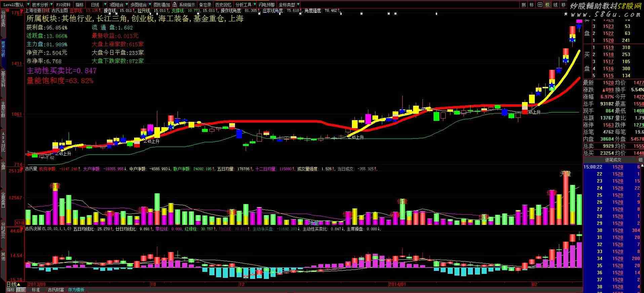This screenshot has height=293, width=644.
Task: Expand the 分析工具 dropdown arrow
Action: tap(254, 5)
